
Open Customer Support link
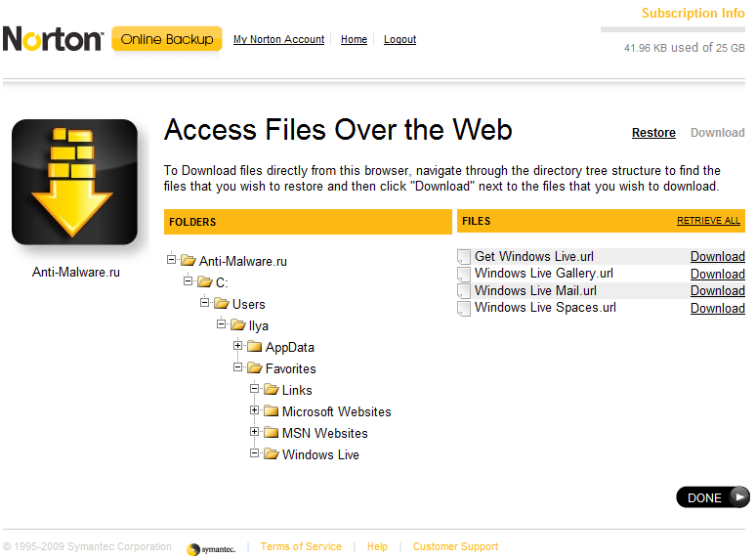tap(455, 546)
